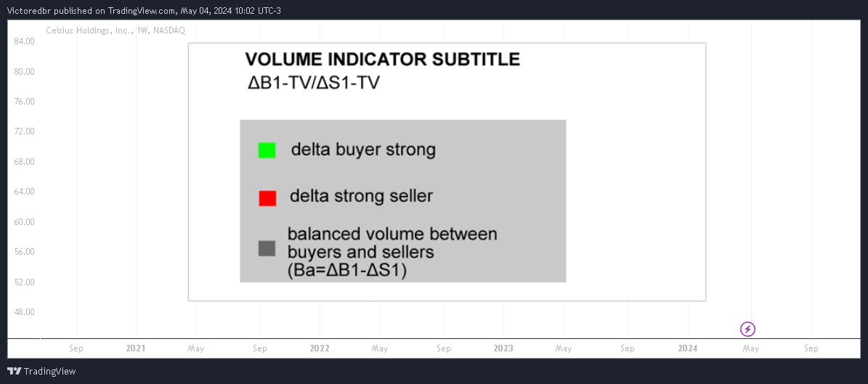
Task: Click the 64.00 price axis label
Action: pyautogui.click(x=24, y=192)
